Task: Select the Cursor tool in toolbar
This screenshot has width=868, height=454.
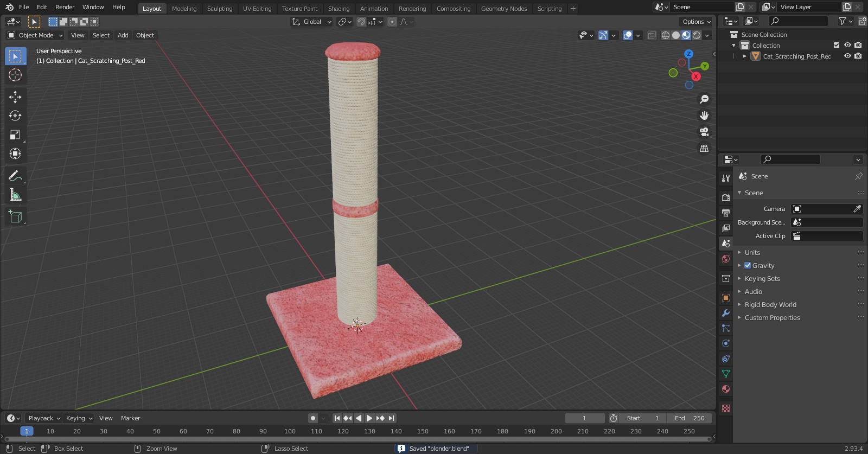Action: click(x=15, y=75)
